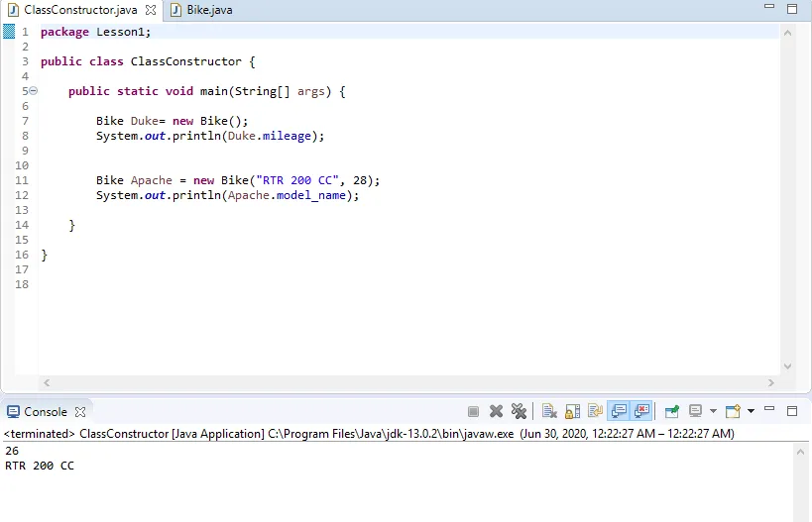
Task: Minimize the Console panel
Action: (x=769, y=409)
